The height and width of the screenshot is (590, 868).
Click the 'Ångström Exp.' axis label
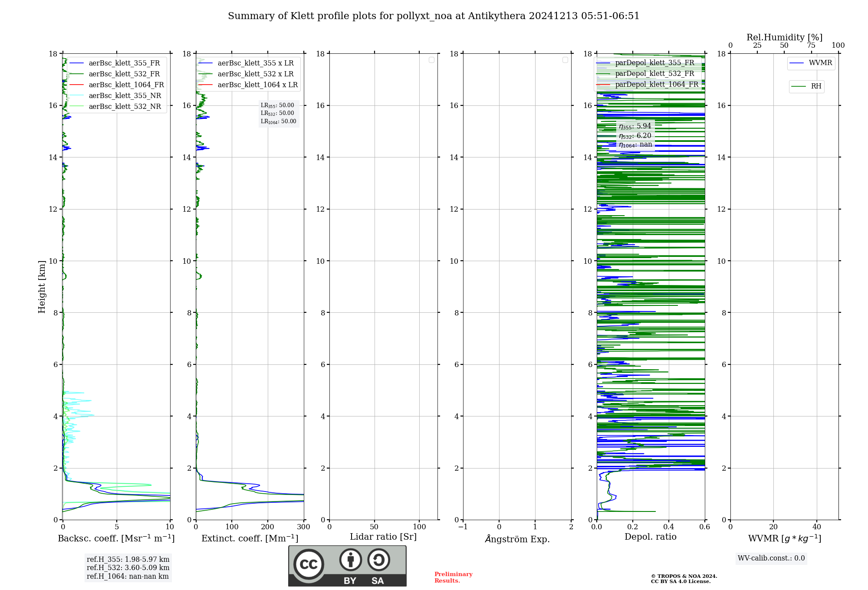click(517, 539)
